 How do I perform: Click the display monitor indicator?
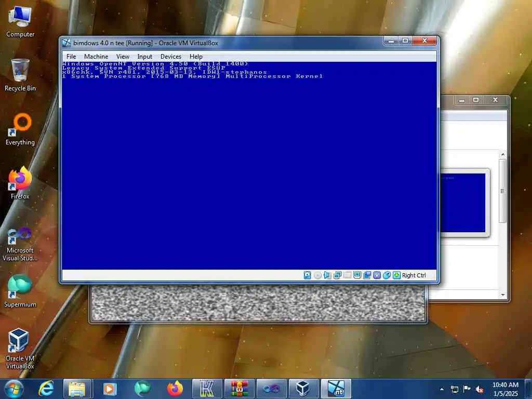click(x=357, y=275)
